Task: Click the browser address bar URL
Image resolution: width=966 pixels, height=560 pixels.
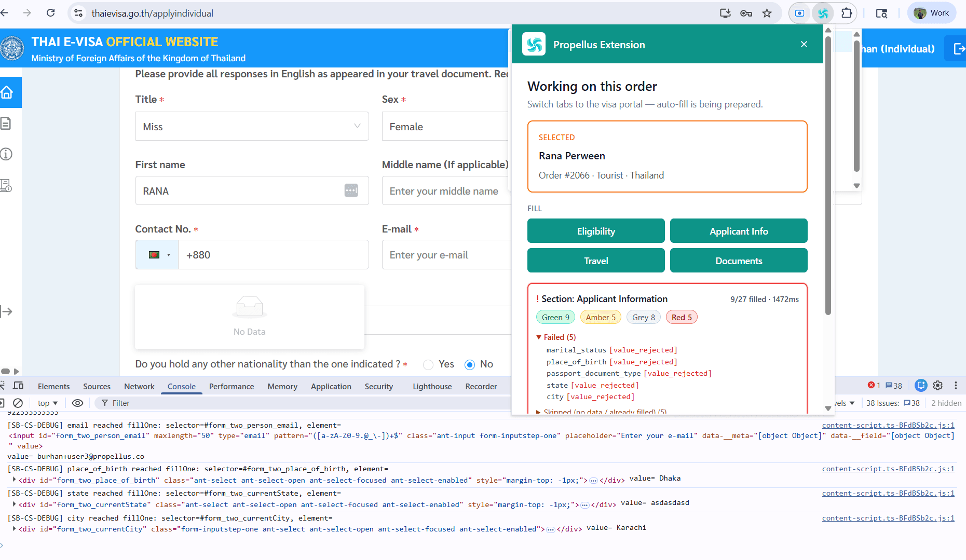Action: coord(153,13)
